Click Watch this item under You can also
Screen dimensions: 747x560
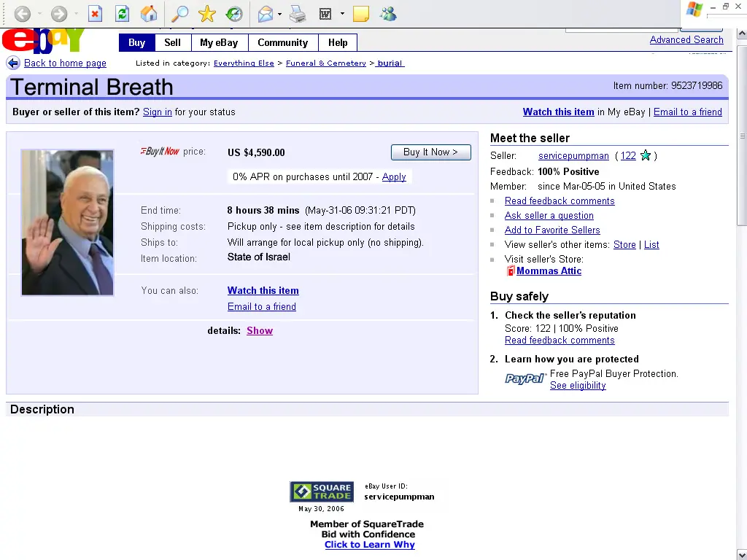(263, 290)
